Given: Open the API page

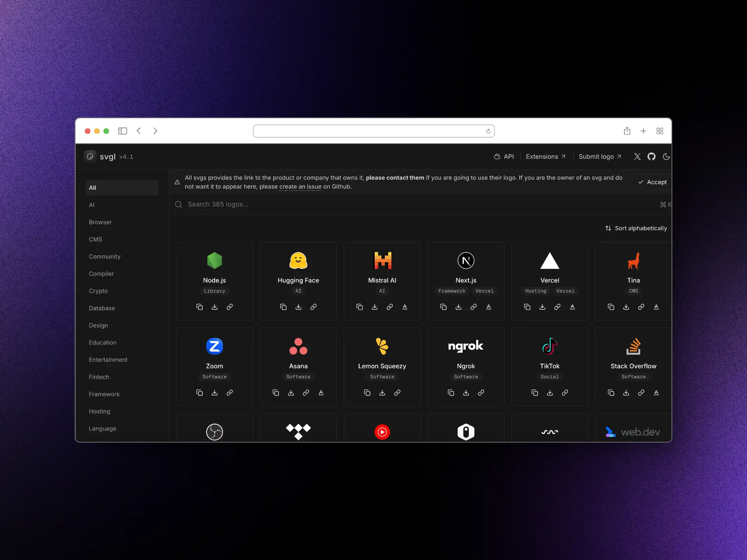Looking at the screenshot, I should click(x=504, y=156).
